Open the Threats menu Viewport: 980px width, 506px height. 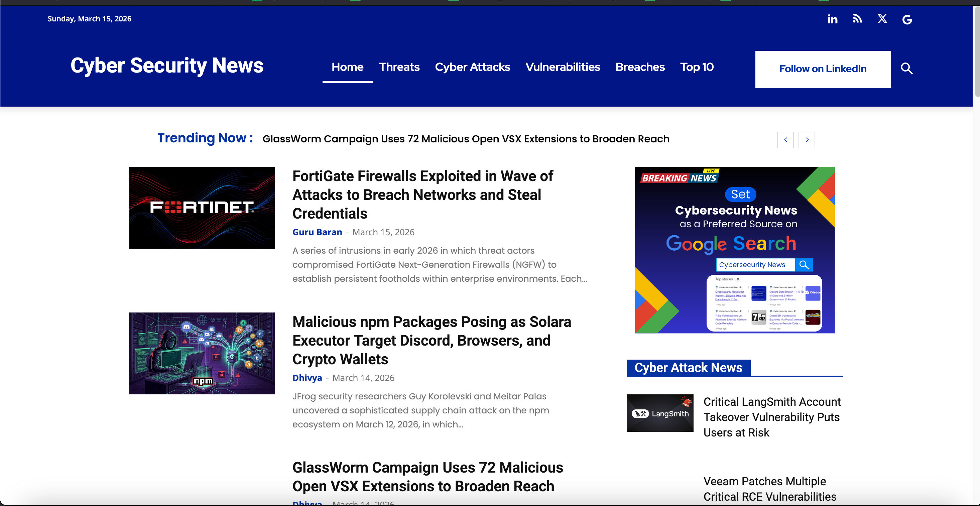399,67
